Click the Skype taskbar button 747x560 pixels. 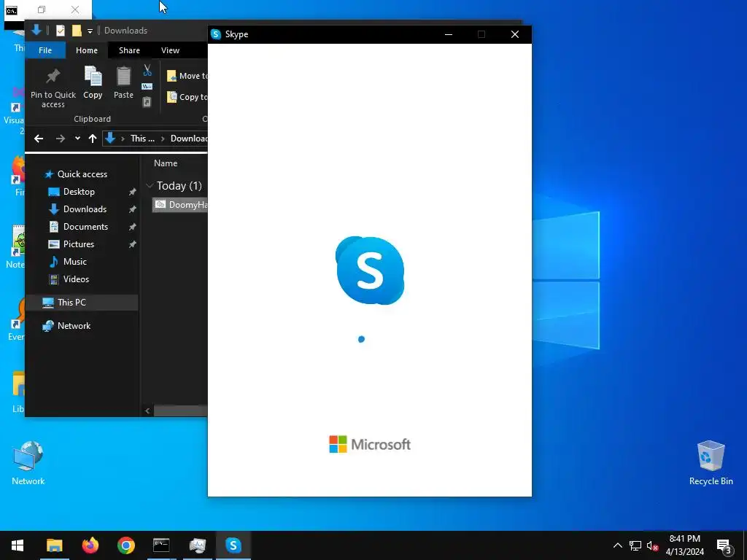point(233,545)
